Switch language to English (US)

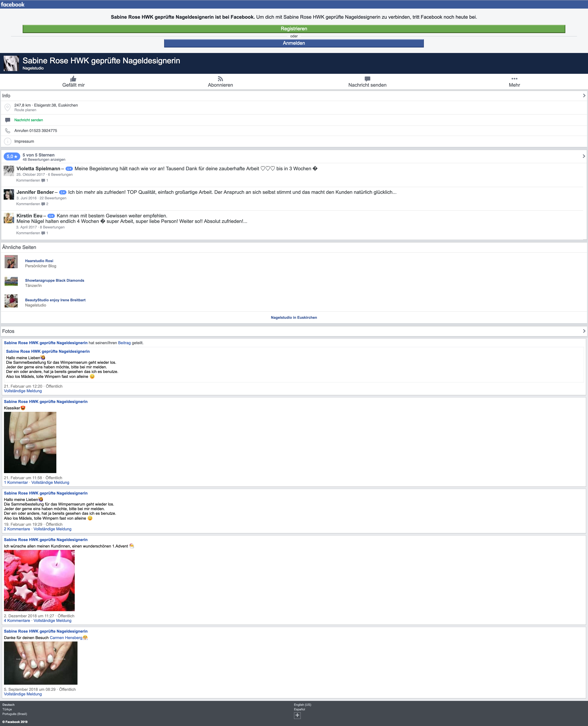[x=302, y=705]
